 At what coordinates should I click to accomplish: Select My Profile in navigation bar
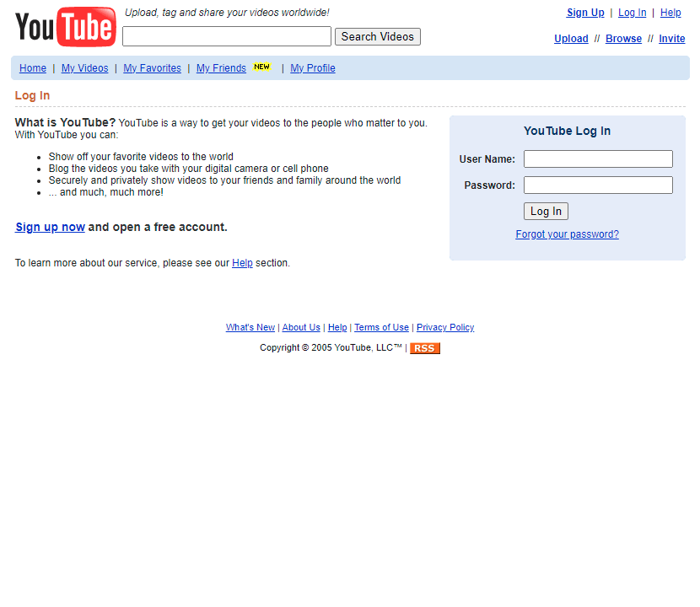(313, 68)
